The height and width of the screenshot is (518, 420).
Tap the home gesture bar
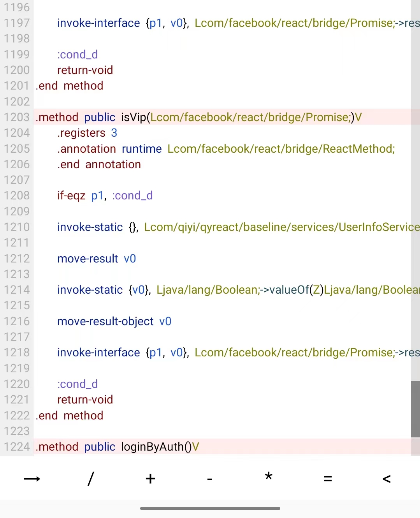(210, 508)
